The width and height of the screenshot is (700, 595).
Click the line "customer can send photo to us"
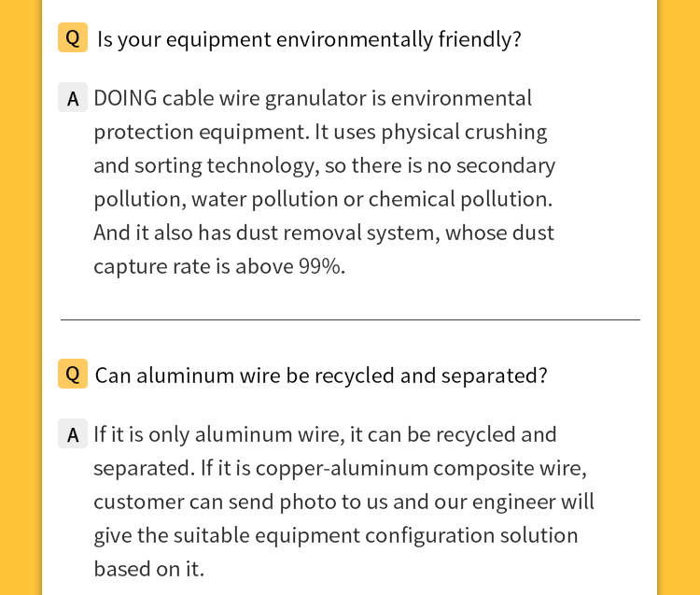(343, 502)
